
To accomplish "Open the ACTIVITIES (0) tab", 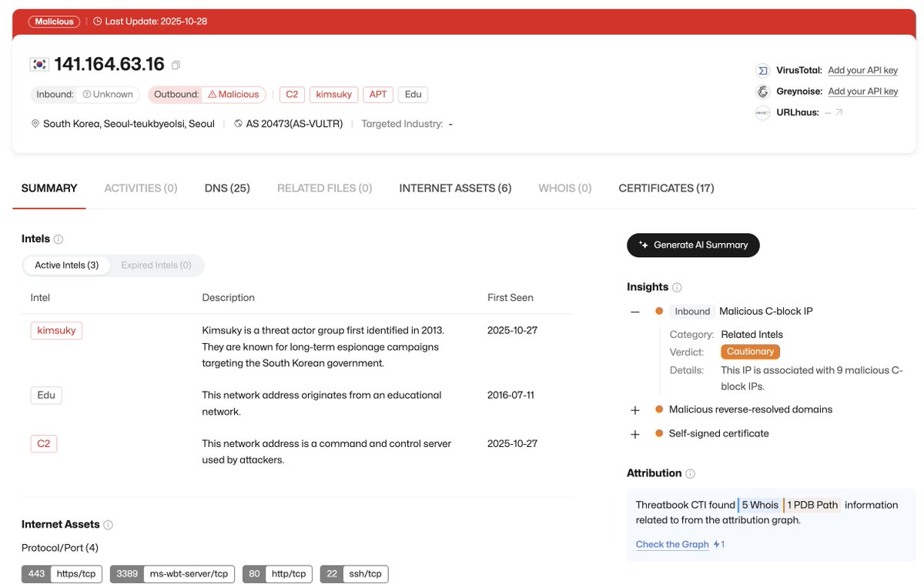I will [141, 188].
